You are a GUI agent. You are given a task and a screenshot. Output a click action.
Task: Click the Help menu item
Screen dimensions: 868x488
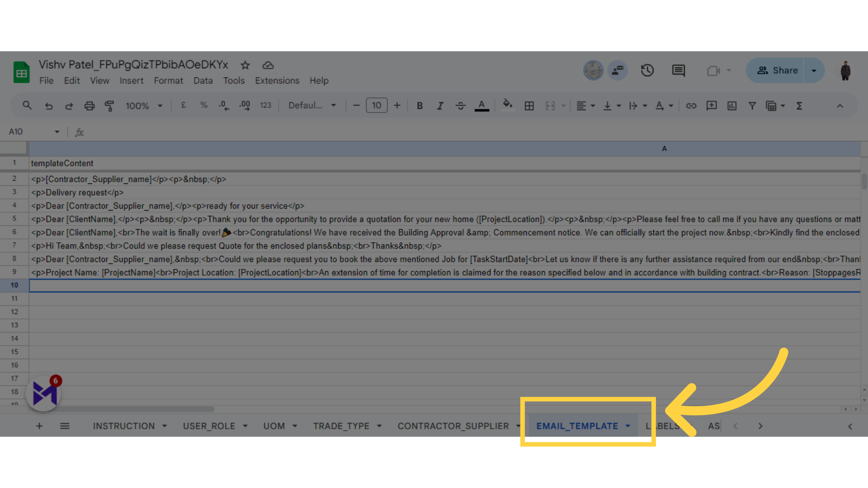tap(319, 80)
